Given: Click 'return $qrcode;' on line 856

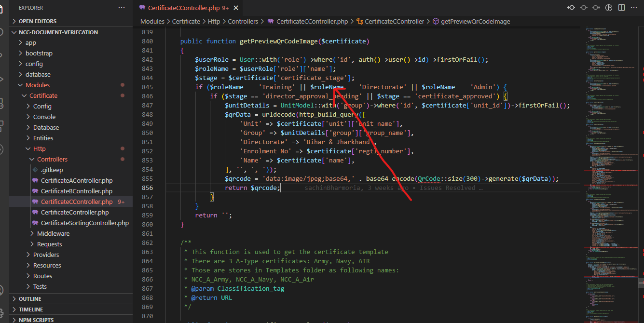Looking at the screenshot, I should tap(252, 188).
